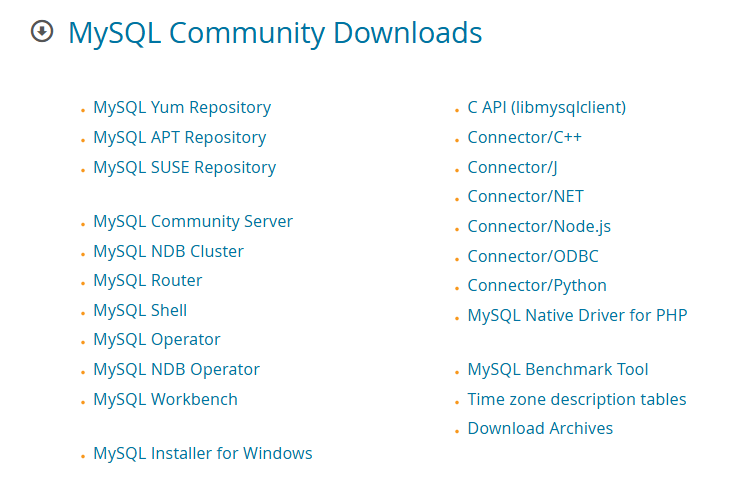Open MySQL Yum Repository link
The image size is (741, 479).
click(x=182, y=108)
